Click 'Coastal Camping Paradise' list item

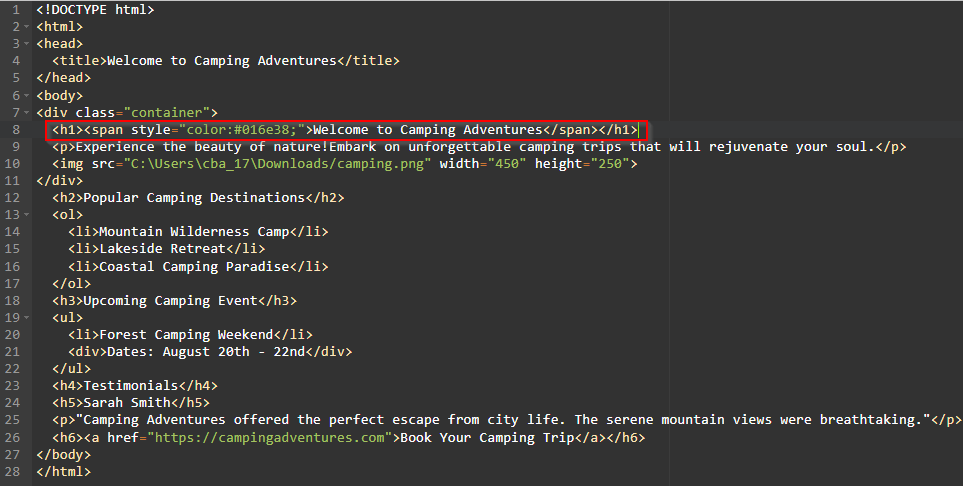(x=194, y=267)
